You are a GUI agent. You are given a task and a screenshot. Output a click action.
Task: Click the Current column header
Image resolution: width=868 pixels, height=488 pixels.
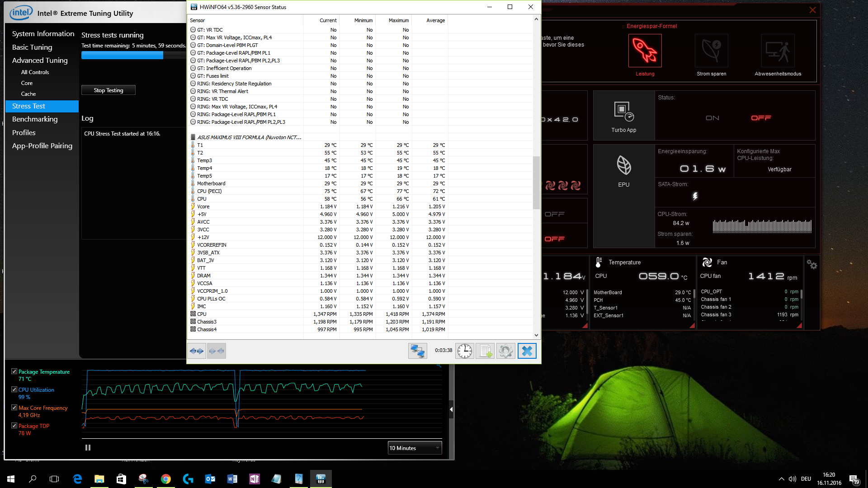click(x=321, y=20)
